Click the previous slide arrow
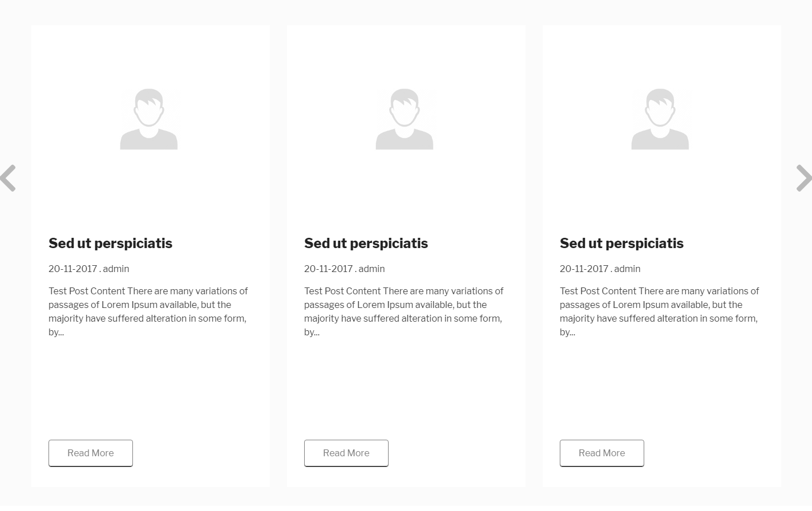The height and width of the screenshot is (511, 812). [x=8, y=178]
